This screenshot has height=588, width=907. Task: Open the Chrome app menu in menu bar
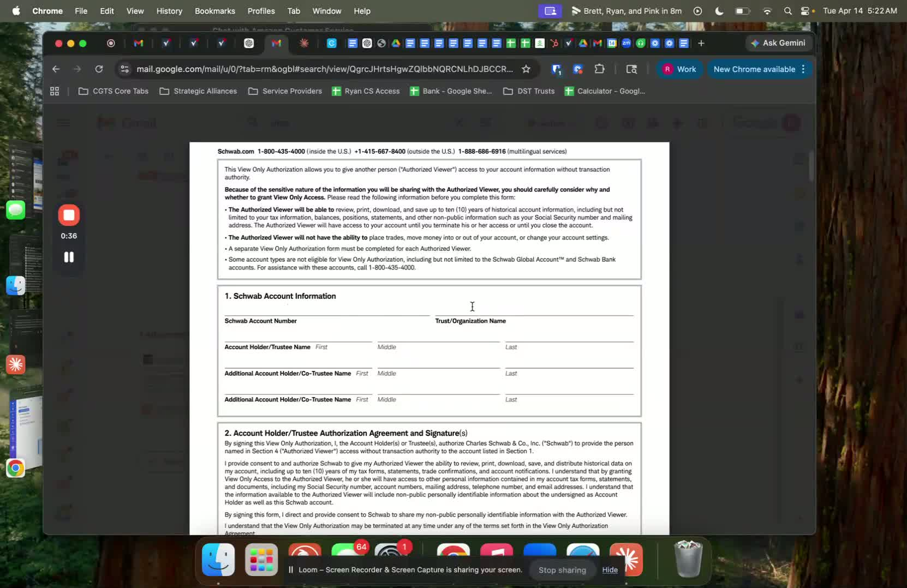47,11
